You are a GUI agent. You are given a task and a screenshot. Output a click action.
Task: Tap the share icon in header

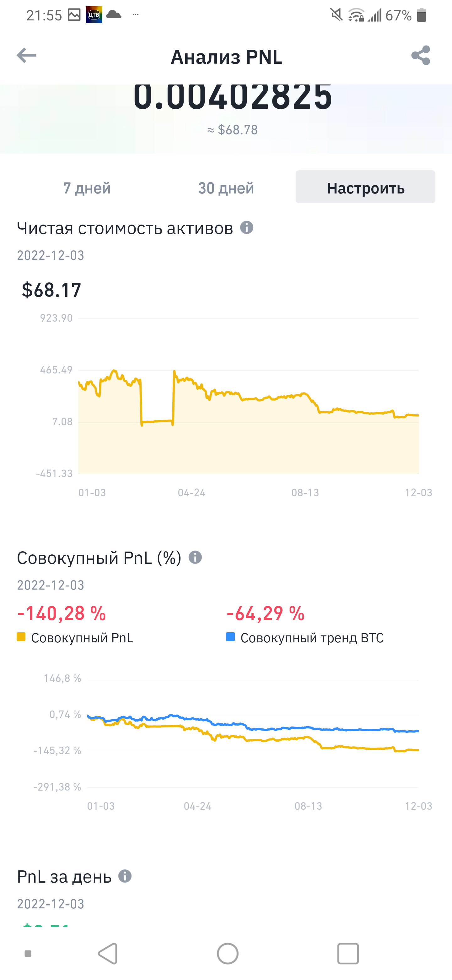[x=421, y=56]
